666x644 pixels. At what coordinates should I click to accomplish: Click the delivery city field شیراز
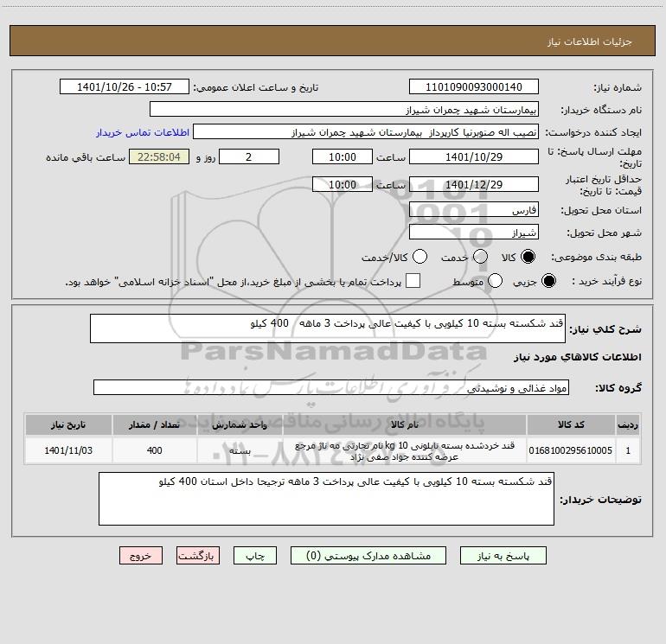474,233
